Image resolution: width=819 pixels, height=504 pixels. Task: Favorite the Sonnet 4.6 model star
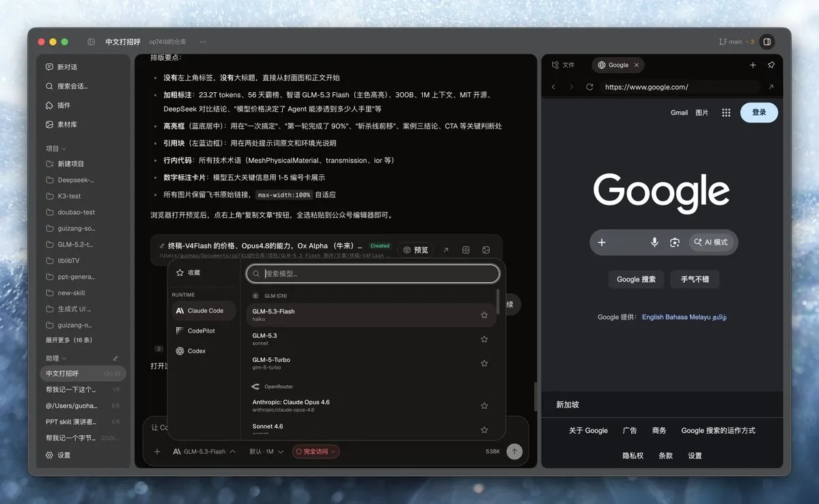point(484,430)
